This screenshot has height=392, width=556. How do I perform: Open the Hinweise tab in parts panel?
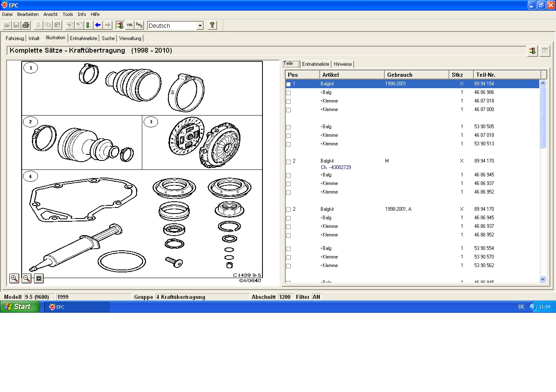click(343, 64)
